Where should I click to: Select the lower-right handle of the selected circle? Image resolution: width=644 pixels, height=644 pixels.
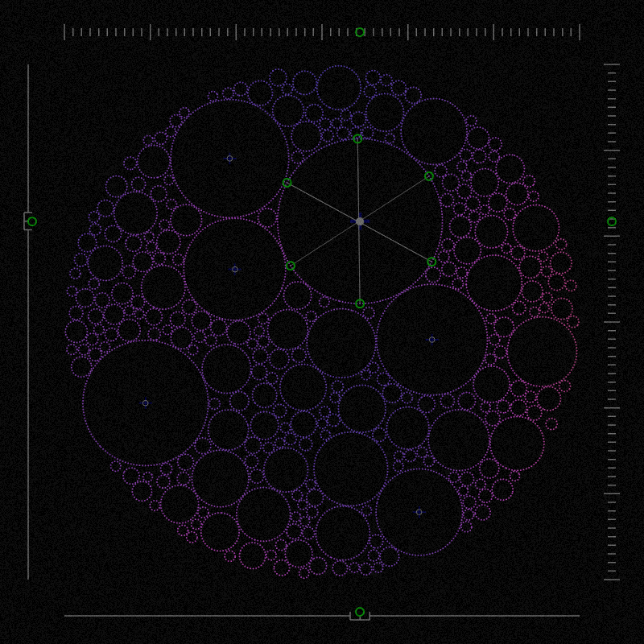(x=431, y=262)
